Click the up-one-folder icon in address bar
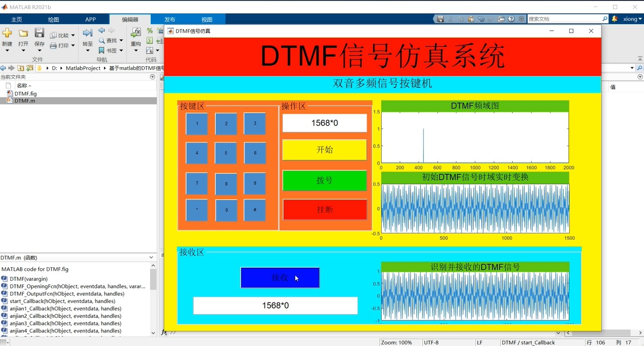 pos(21,68)
